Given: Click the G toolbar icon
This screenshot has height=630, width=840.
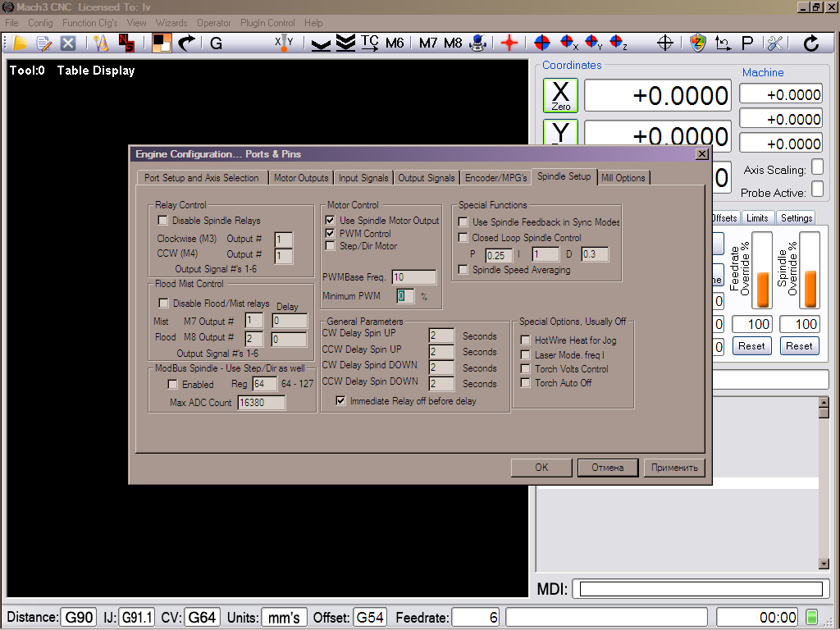Looking at the screenshot, I should (216, 43).
